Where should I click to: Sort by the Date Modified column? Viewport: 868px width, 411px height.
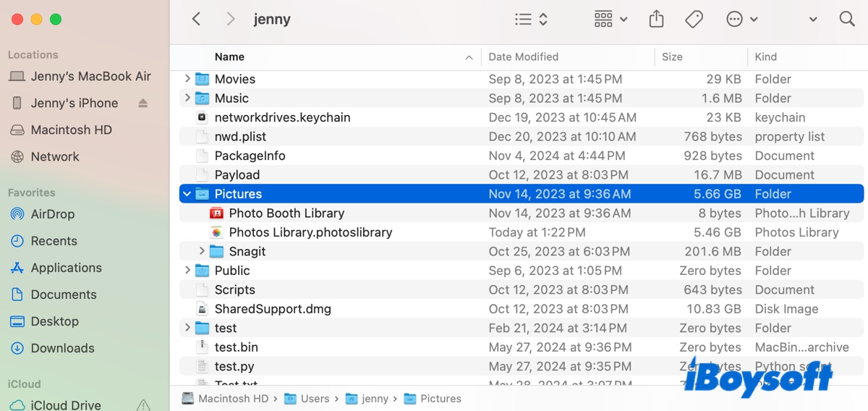[x=523, y=56]
